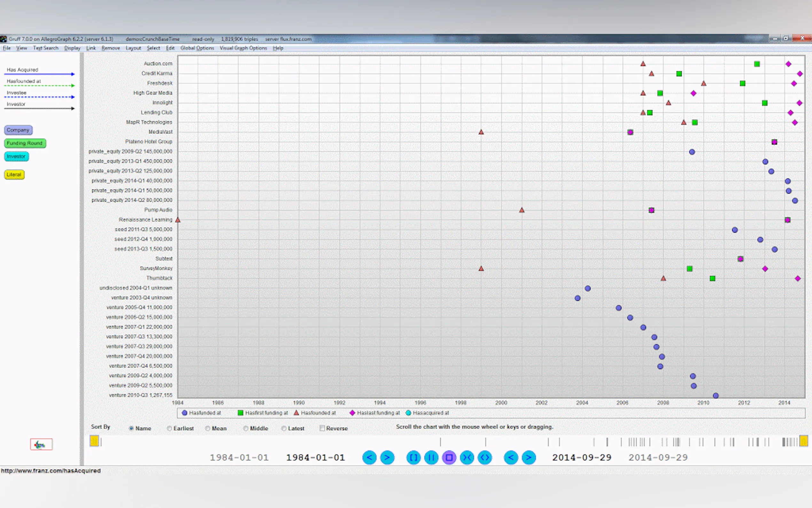The width and height of the screenshot is (812, 508).
Task: Click the end-date step forward arrow button
Action: click(x=529, y=457)
